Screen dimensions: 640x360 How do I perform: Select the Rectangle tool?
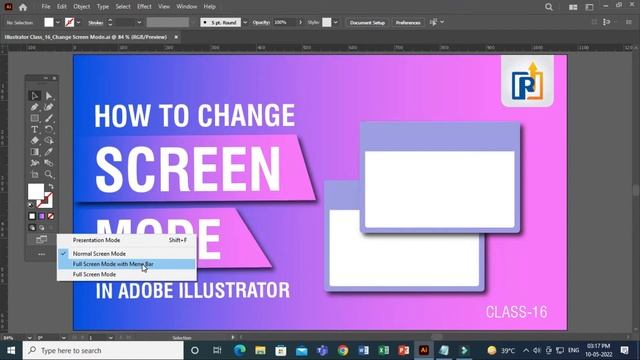click(35, 118)
